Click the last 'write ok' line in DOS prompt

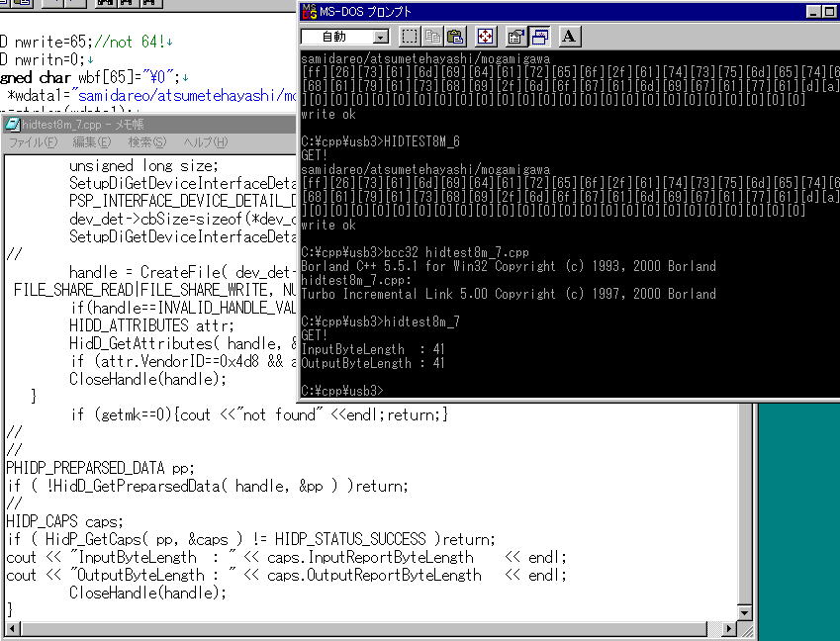pos(328,225)
